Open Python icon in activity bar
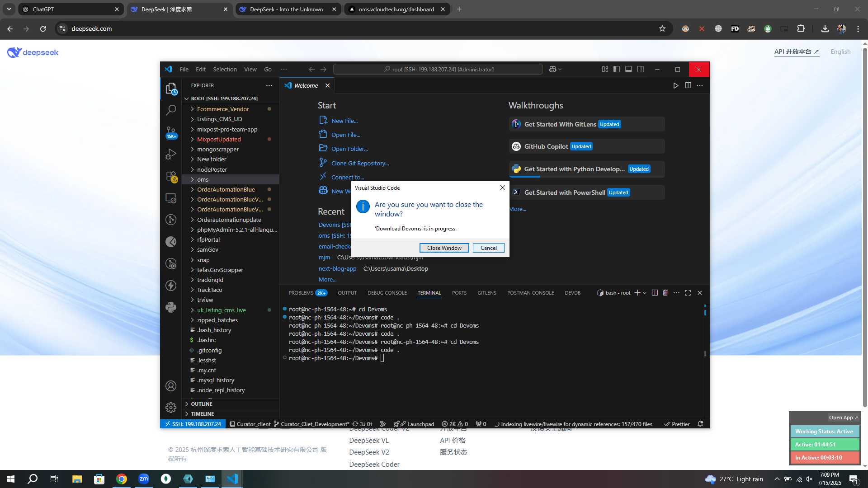Image resolution: width=868 pixels, height=488 pixels. [171, 308]
